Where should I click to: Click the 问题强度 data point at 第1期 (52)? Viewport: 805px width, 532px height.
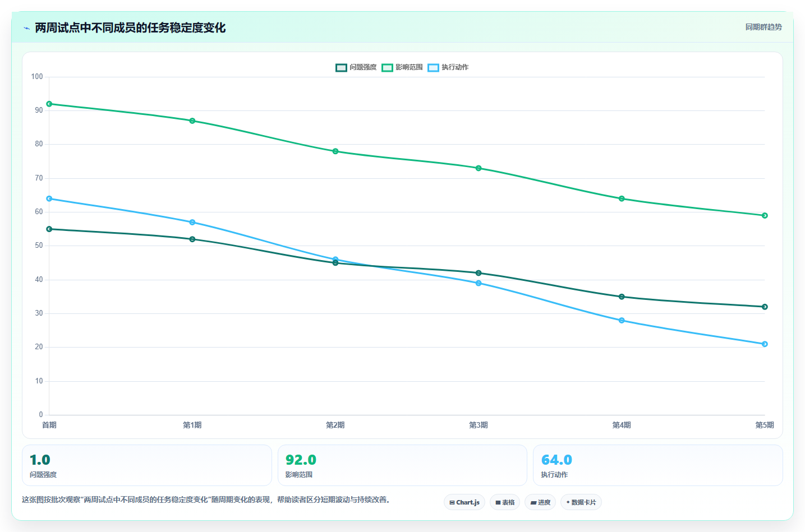(x=192, y=239)
